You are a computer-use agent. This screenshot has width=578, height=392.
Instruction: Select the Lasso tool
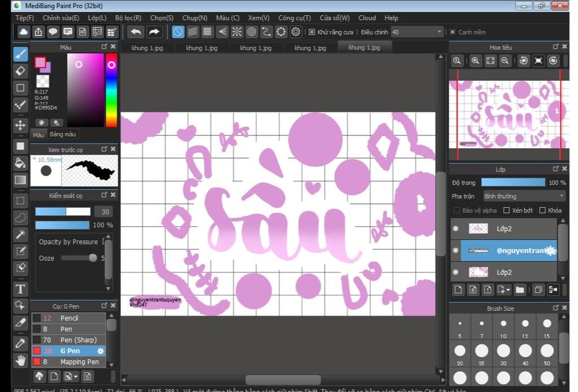20,217
